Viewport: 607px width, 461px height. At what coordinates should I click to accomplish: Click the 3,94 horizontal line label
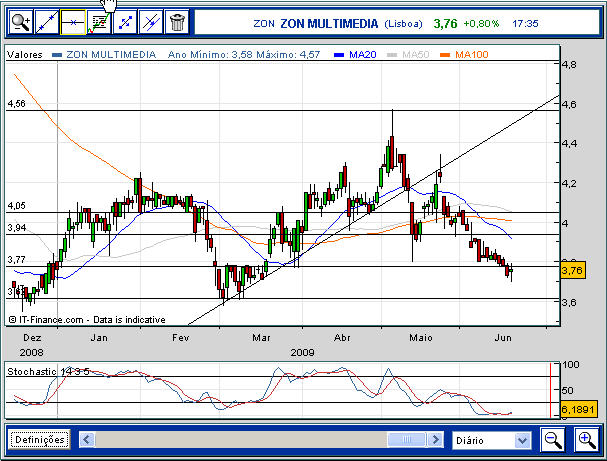coord(17,228)
